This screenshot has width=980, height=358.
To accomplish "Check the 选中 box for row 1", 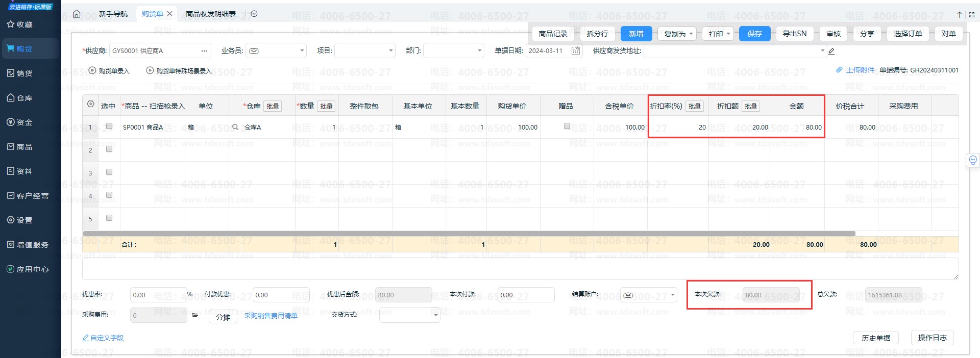I will click(109, 126).
